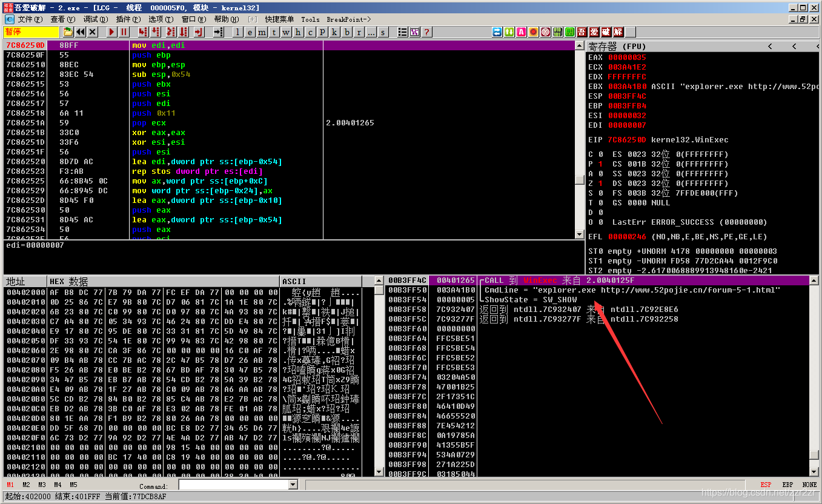Click the Open file toolbar icon
The width and height of the screenshot is (822, 504).
pyautogui.click(x=68, y=32)
